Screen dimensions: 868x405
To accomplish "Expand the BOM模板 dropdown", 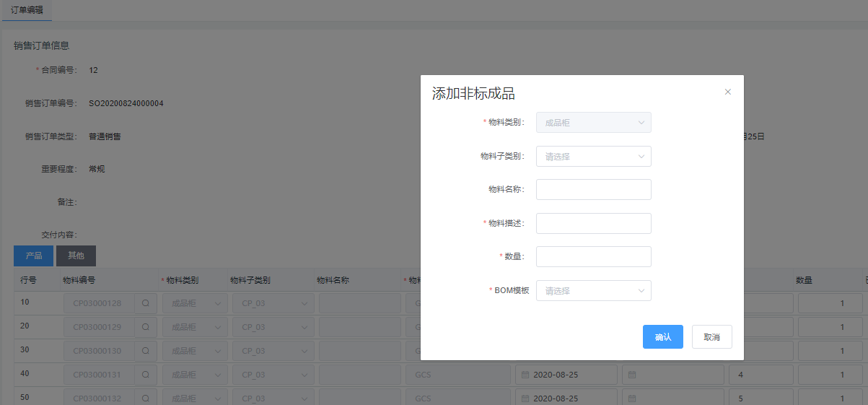I will click(593, 291).
